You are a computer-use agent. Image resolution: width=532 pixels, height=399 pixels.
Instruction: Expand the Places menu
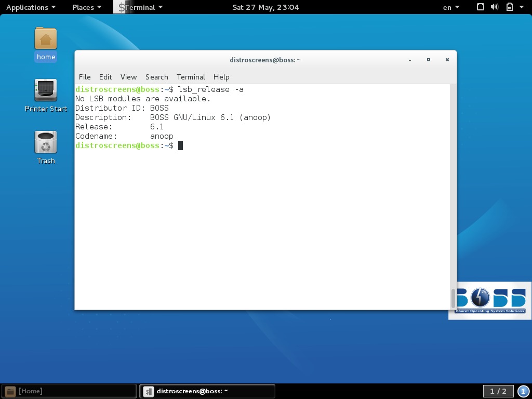tap(83, 7)
